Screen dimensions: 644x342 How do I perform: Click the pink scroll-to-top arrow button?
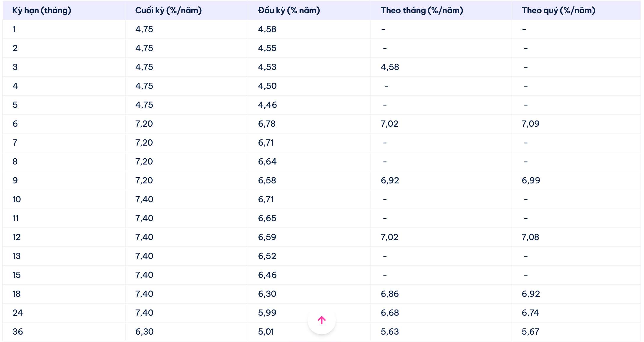(321, 320)
